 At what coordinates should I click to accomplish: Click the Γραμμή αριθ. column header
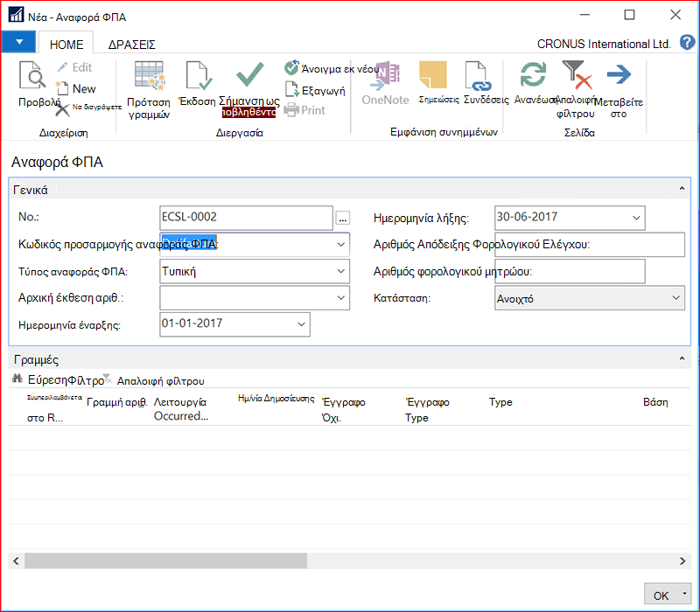pos(117,402)
